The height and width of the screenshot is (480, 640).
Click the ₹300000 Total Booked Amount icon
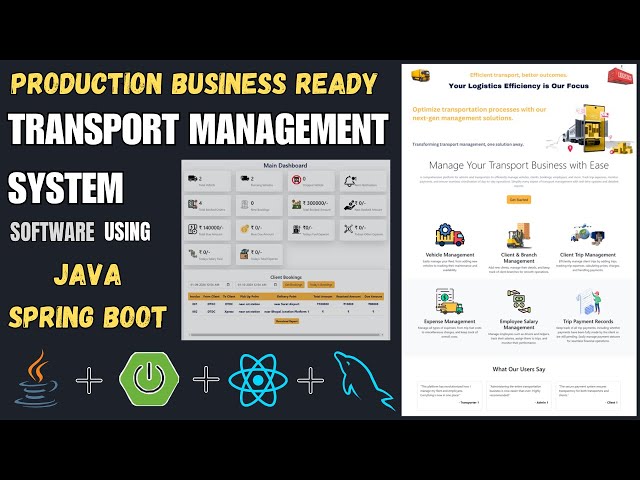[296, 204]
